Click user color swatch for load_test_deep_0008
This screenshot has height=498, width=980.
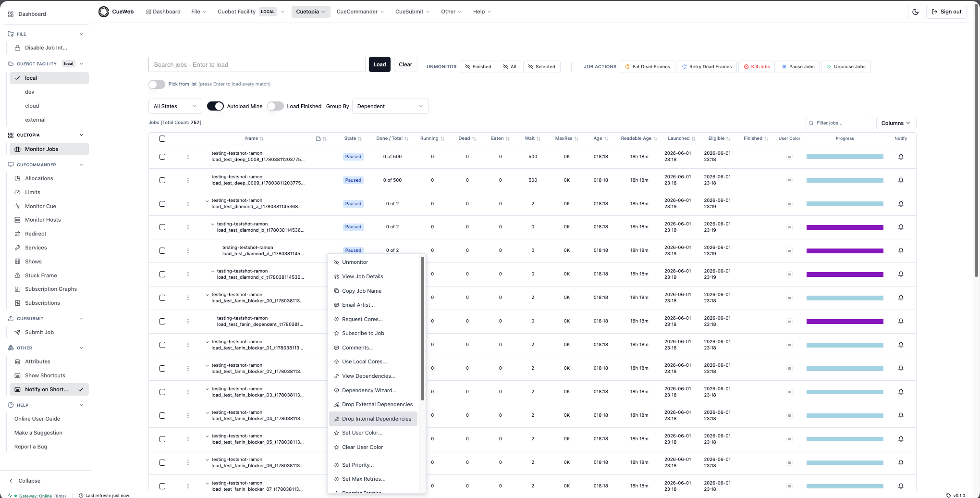coord(789,157)
